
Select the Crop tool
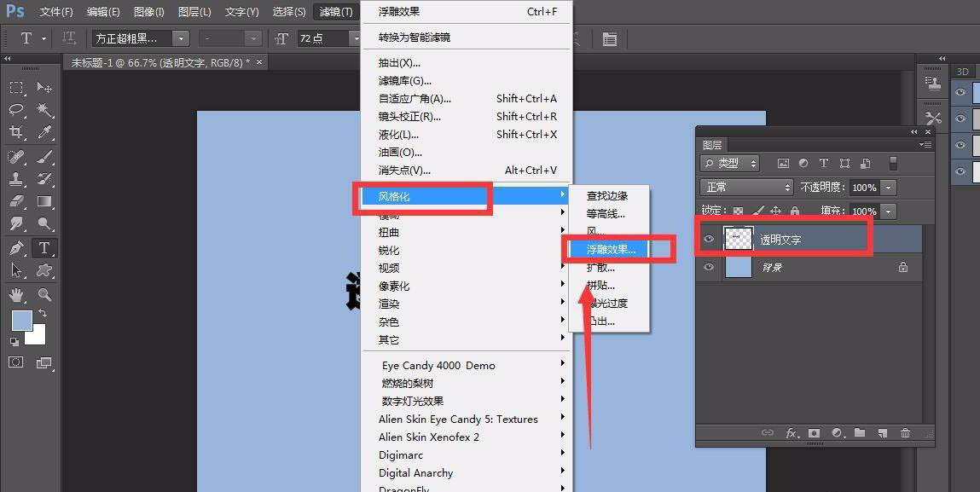point(16,132)
